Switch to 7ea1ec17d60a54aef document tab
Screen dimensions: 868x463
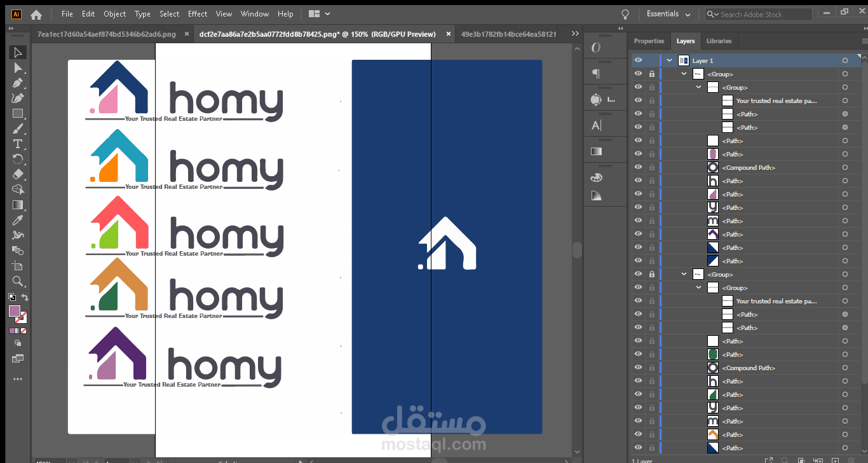[106, 34]
